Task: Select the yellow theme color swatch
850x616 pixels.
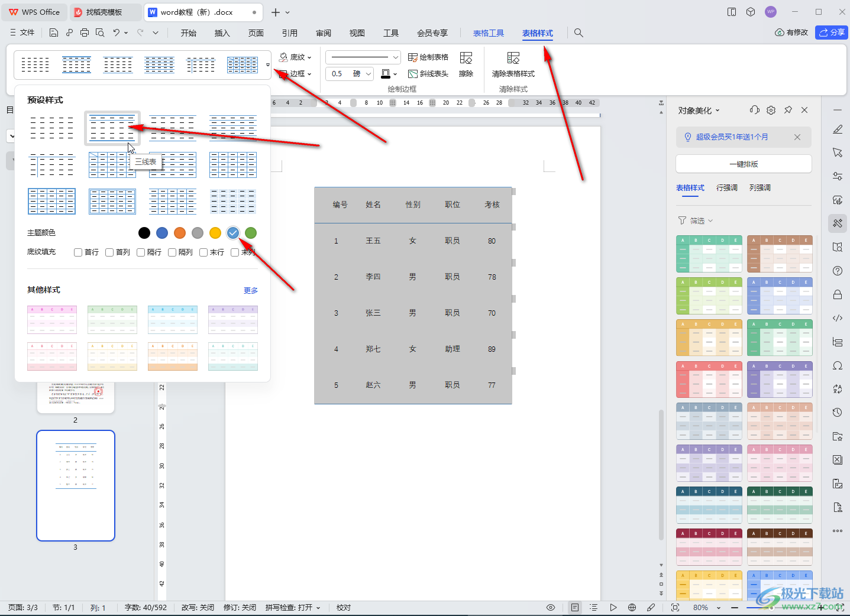Action: point(215,233)
